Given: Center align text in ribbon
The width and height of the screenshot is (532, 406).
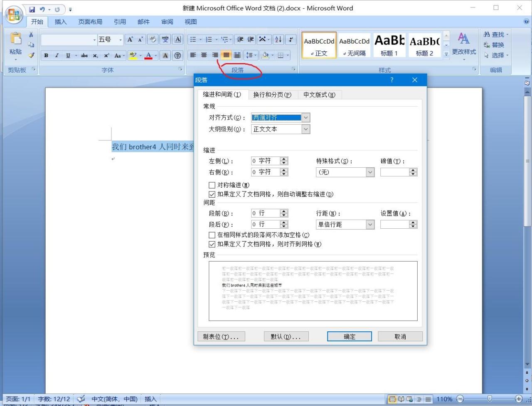Looking at the screenshot, I should [204, 55].
